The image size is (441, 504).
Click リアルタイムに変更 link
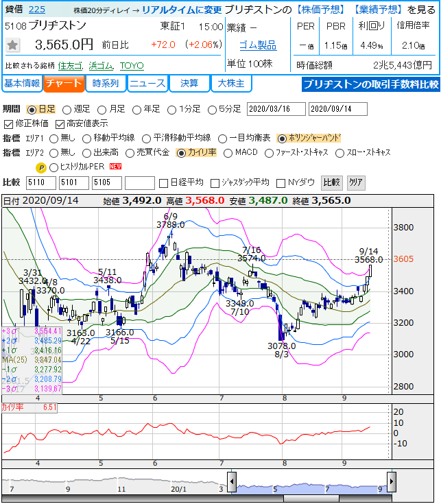(182, 10)
